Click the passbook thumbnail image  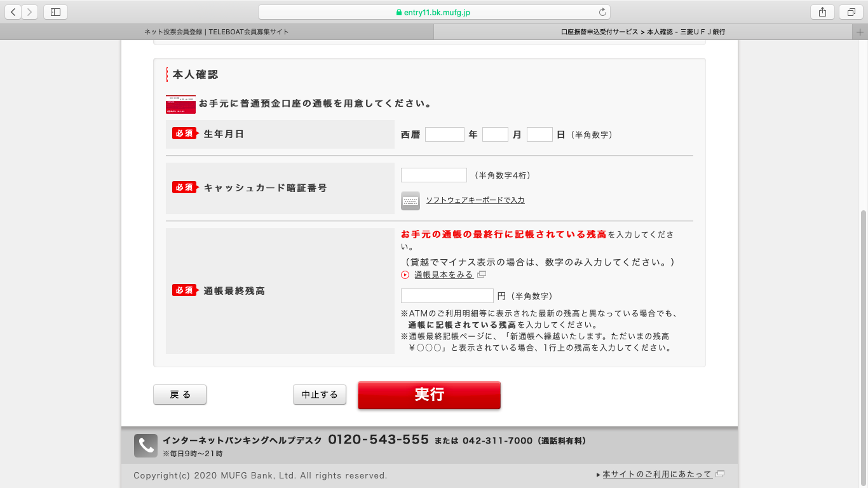[x=180, y=104]
